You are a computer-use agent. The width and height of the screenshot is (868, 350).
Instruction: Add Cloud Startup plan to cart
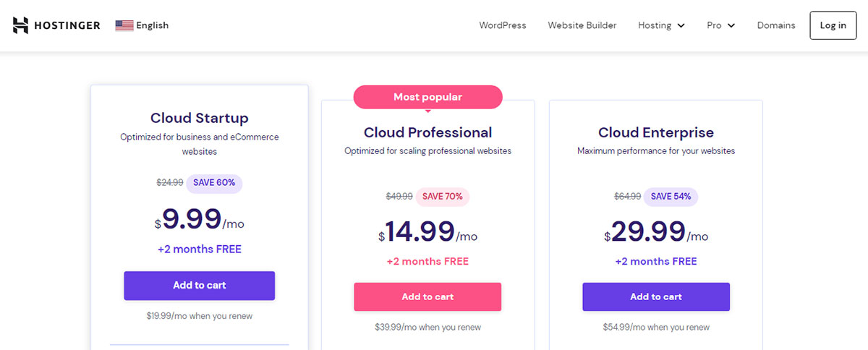[x=200, y=286]
